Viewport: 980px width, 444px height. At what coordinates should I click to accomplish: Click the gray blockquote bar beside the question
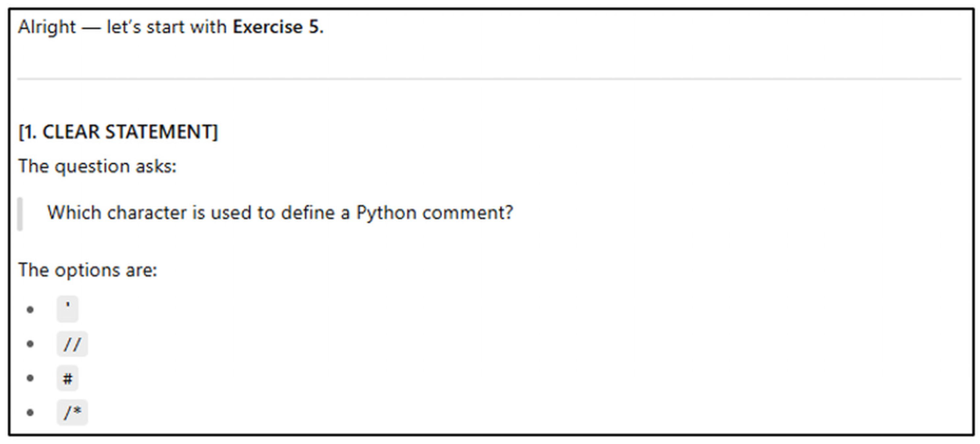[20, 213]
